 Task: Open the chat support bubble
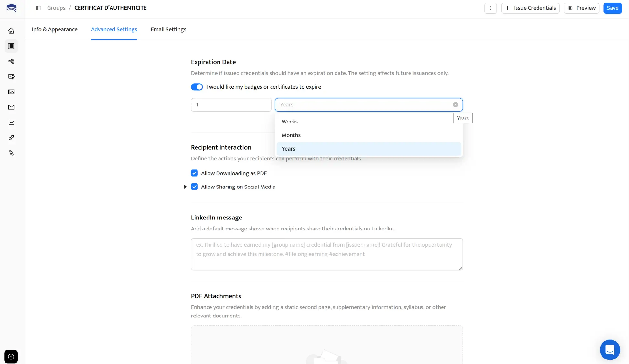click(x=610, y=349)
